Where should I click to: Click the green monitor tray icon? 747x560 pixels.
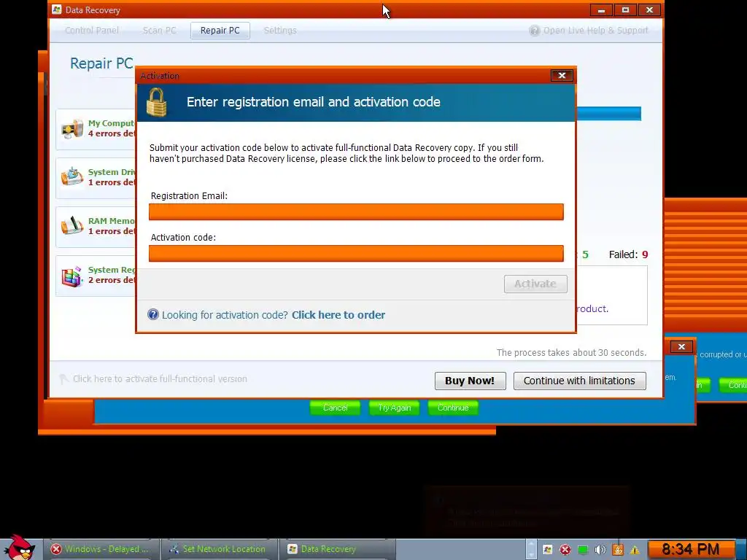click(x=583, y=550)
